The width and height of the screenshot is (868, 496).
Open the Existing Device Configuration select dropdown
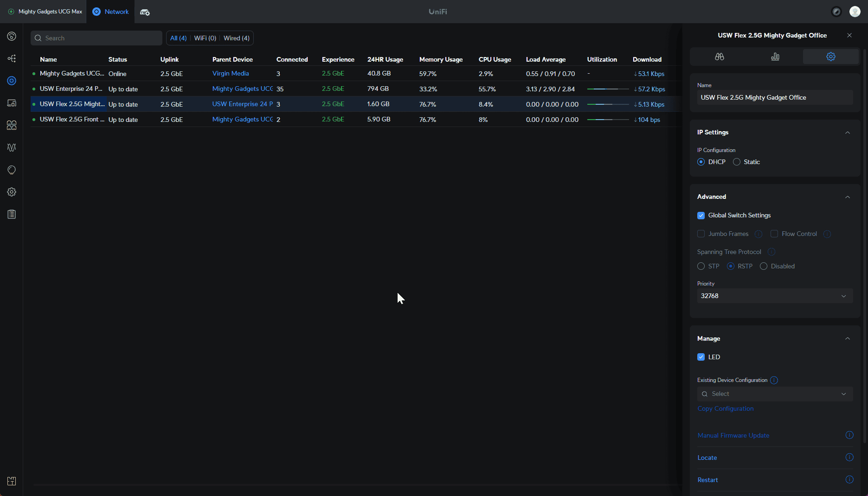click(775, 394)
